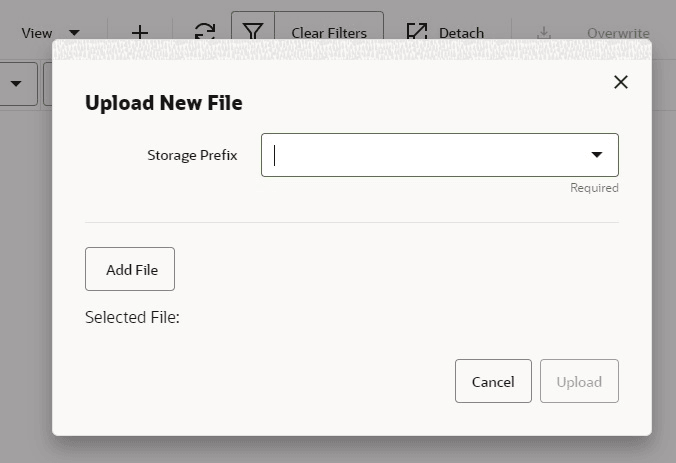Click the Add File button
The height and width of the screenshot is (463, 676).
click(x=130, y=269)
